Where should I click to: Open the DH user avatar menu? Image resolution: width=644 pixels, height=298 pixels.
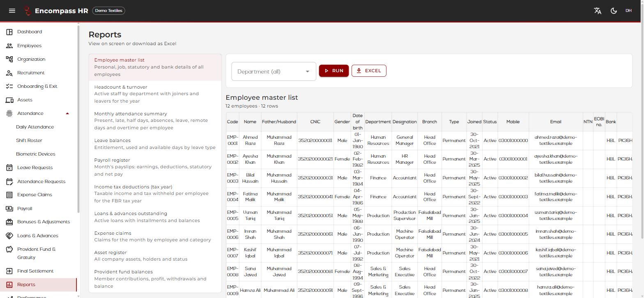click(628, 11)
